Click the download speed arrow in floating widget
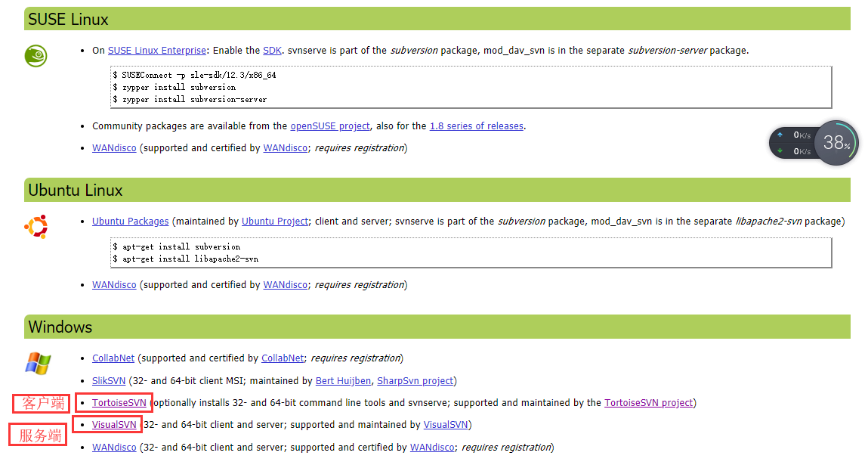 tap(780, 150)
